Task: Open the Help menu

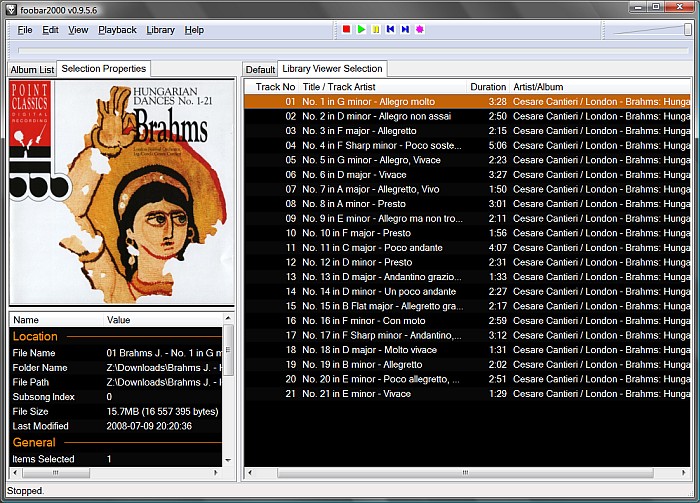Action: click(194, 30)
